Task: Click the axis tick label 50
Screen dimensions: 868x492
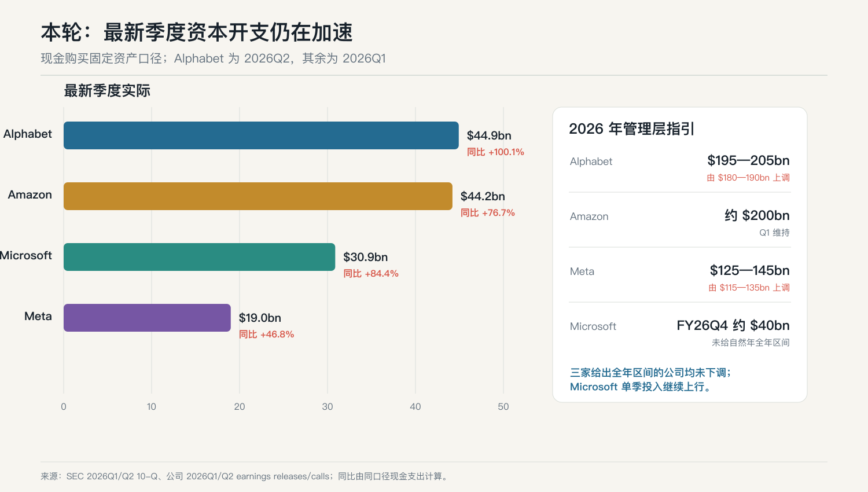Action: (x=503, y=407)
